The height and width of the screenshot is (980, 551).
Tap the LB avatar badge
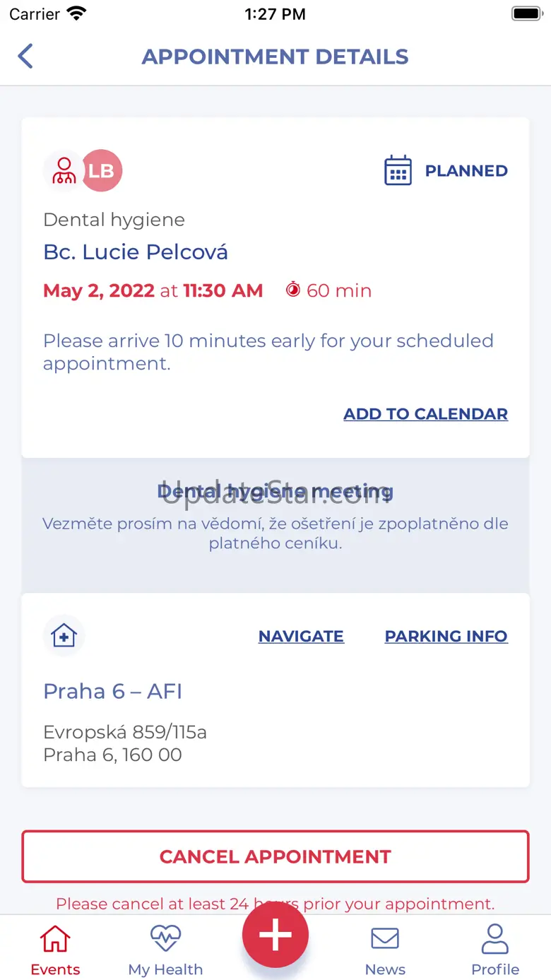(102, 171)
